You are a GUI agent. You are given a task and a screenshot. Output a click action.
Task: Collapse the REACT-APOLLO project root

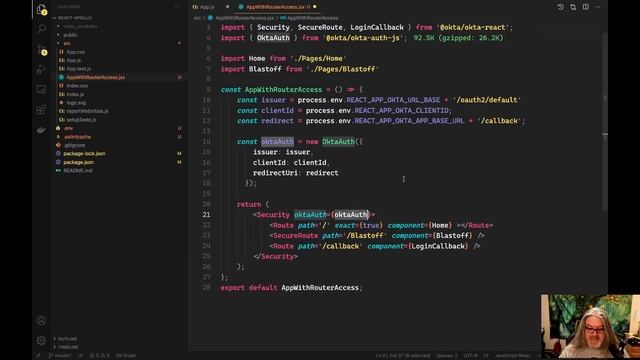(x=75, y=18)
